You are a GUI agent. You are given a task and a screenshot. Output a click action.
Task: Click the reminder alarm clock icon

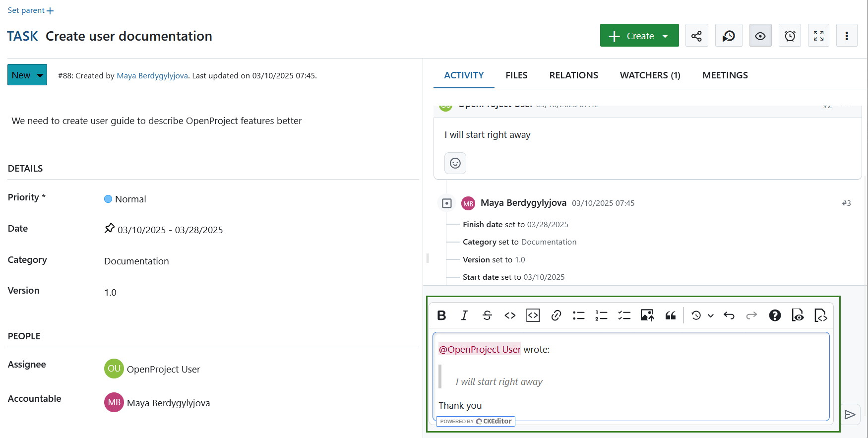coord(790,36)
